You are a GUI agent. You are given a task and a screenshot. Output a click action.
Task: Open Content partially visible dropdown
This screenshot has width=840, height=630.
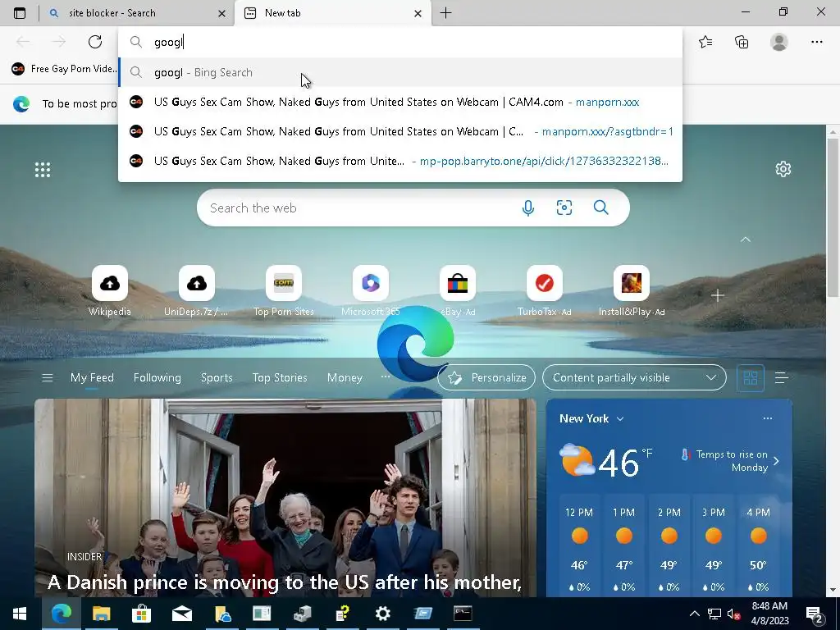click(634, 377)
